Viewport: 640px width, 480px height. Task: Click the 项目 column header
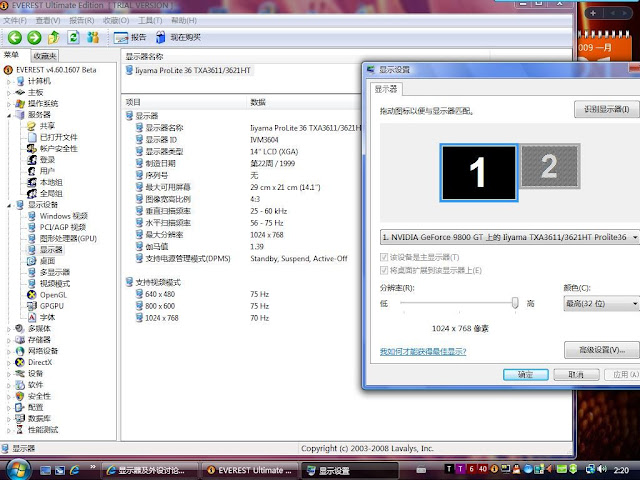point(184,102)
